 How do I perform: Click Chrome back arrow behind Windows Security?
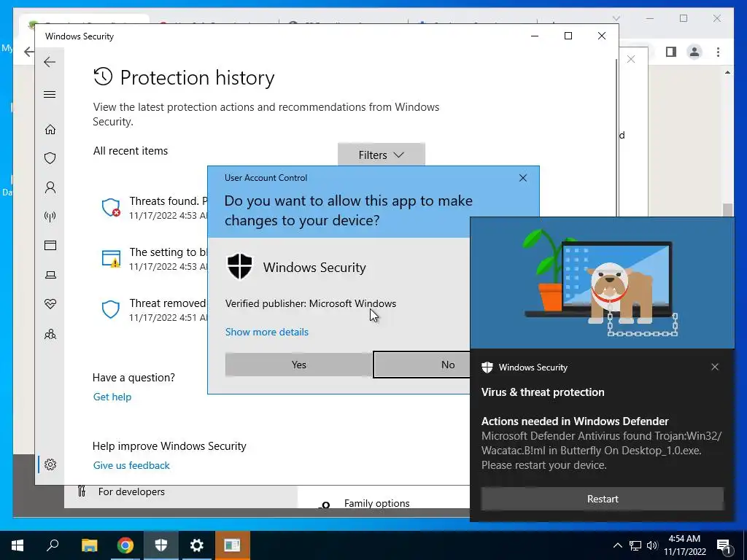(x=29, y=52)
